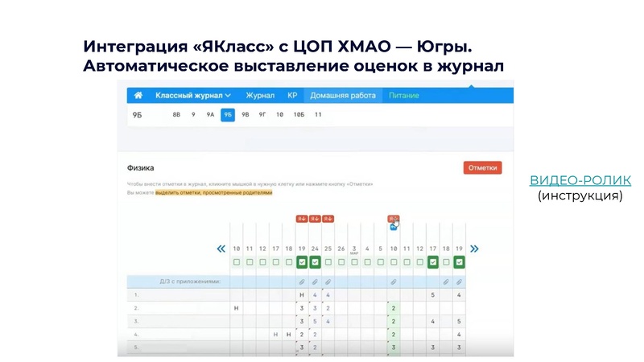
Task: Click small blue icon below ЯКласс marker
Action: 394,227
